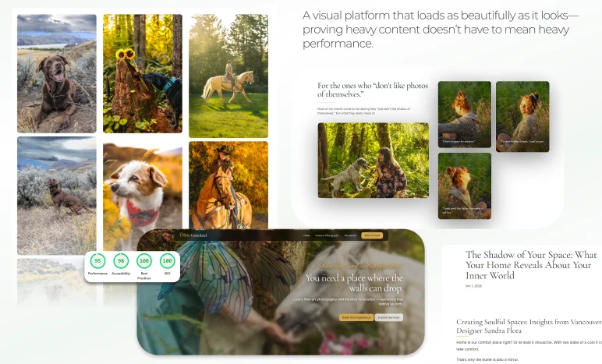Open the woman glancing over shoulder photo

(x=522, y=117)
